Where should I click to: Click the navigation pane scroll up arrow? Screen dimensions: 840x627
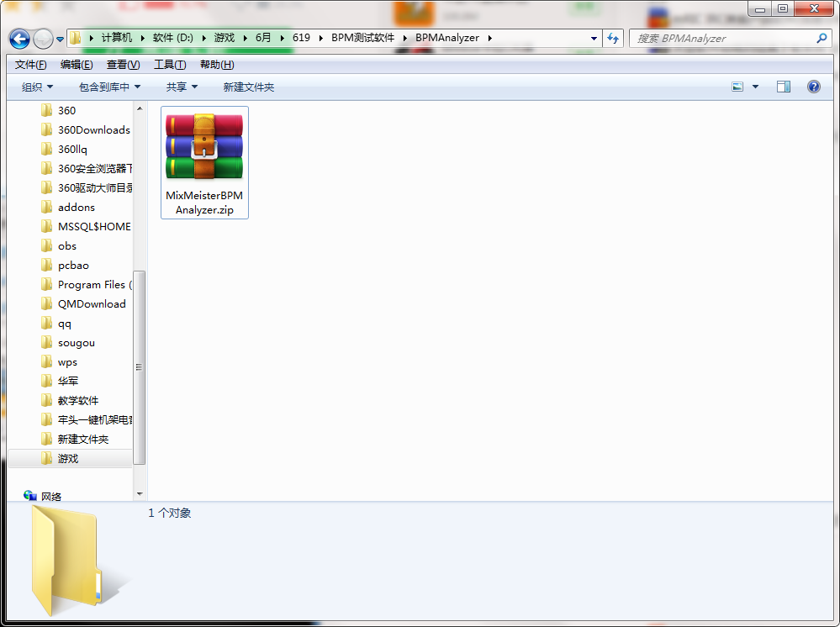[x=140, y=108]
